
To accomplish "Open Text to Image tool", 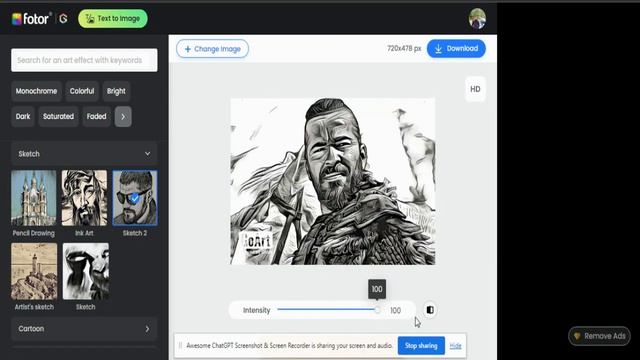I will click(113, 19).
